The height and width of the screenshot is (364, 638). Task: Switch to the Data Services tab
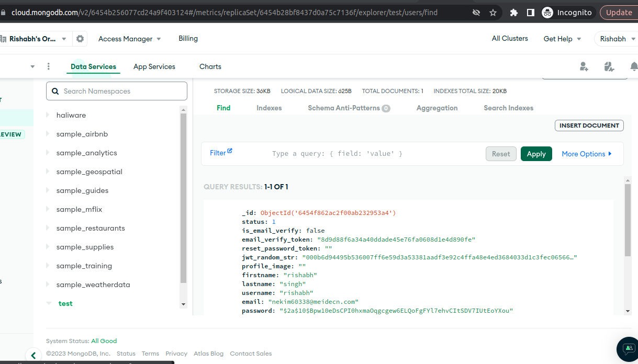[x=93, y=66]
